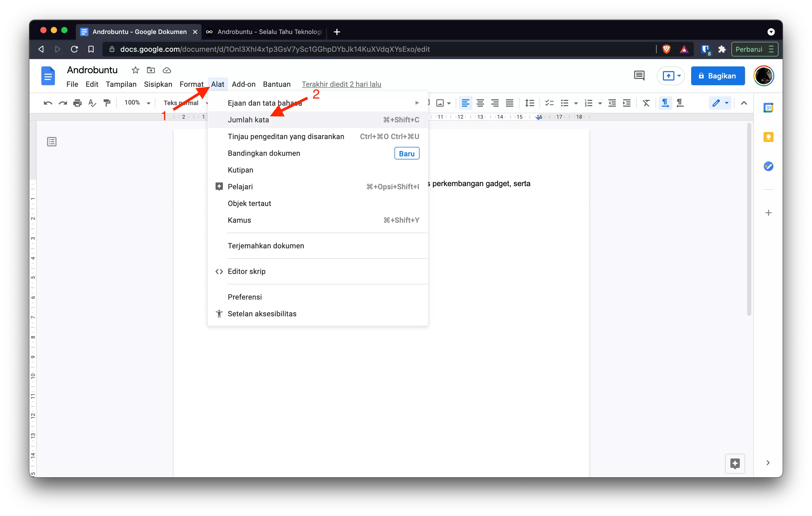Viewport: 812px width, 516px height.
Task: Open Google Keep notes panel
Action: pos(769,137)
